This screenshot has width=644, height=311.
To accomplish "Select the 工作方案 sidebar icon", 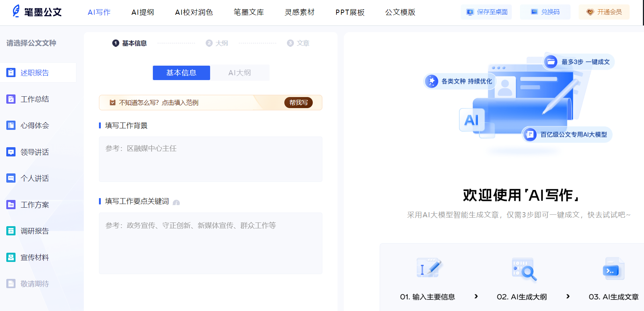I will pos(11,205).
